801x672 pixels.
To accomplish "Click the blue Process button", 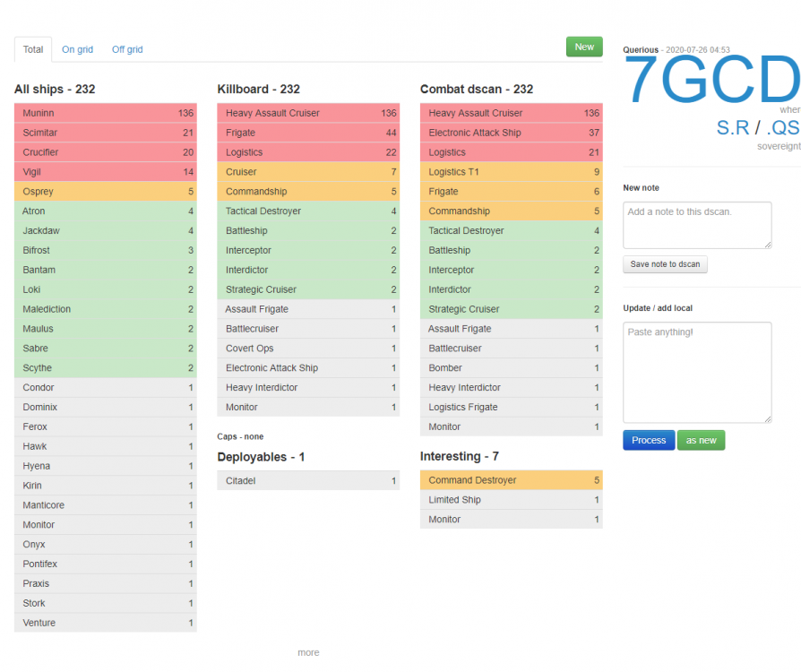I will [x=648, y=440].
